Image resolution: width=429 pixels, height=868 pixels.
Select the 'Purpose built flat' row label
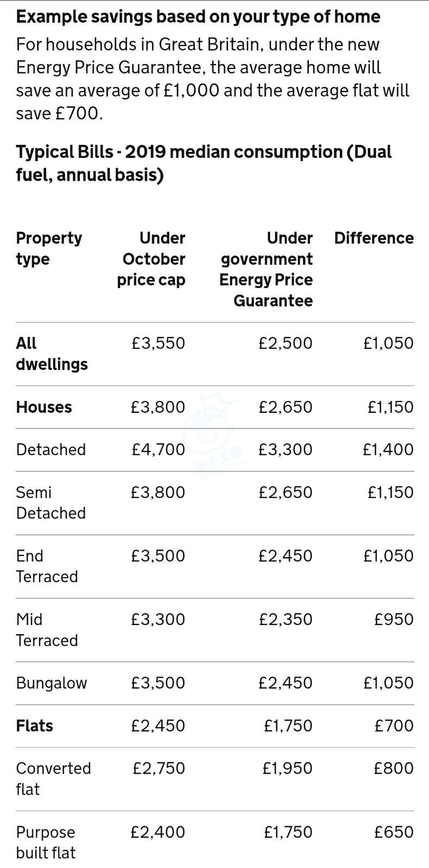[x=46, y=843]
